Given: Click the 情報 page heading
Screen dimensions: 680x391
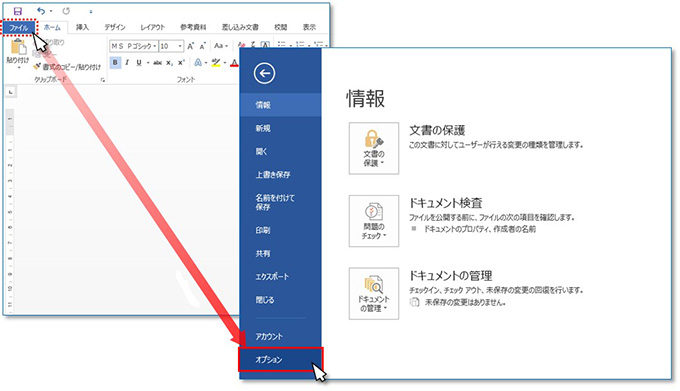Looking at the screenshot, I should click(x=366, y=99).
